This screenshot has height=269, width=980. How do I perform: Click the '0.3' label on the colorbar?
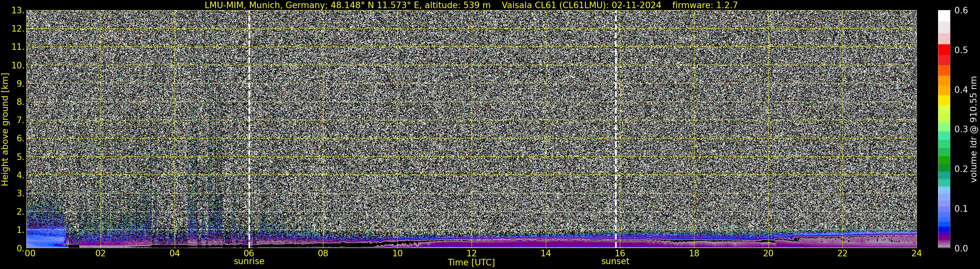pos(961,130)
